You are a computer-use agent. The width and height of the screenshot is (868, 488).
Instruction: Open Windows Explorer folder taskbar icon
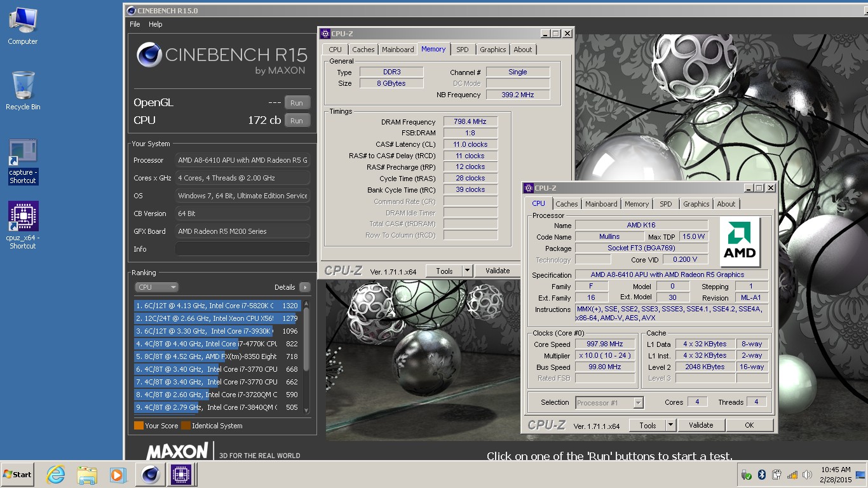[x=86, y=475]
